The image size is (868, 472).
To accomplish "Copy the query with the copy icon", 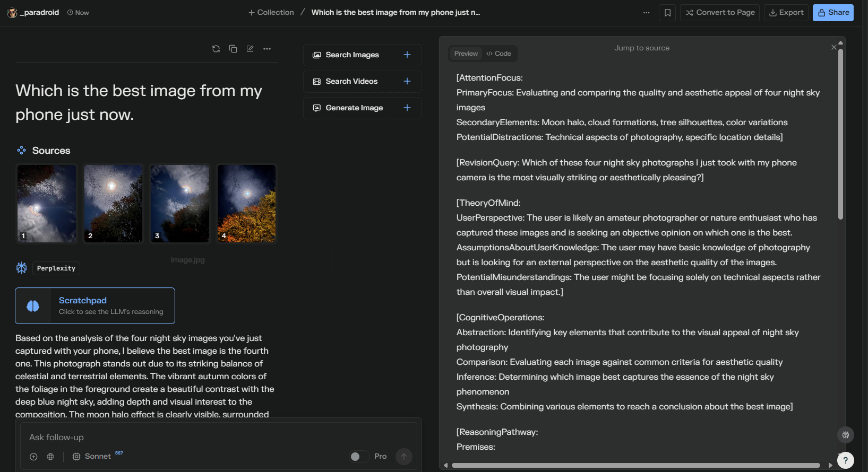I will tap(233, 49).
